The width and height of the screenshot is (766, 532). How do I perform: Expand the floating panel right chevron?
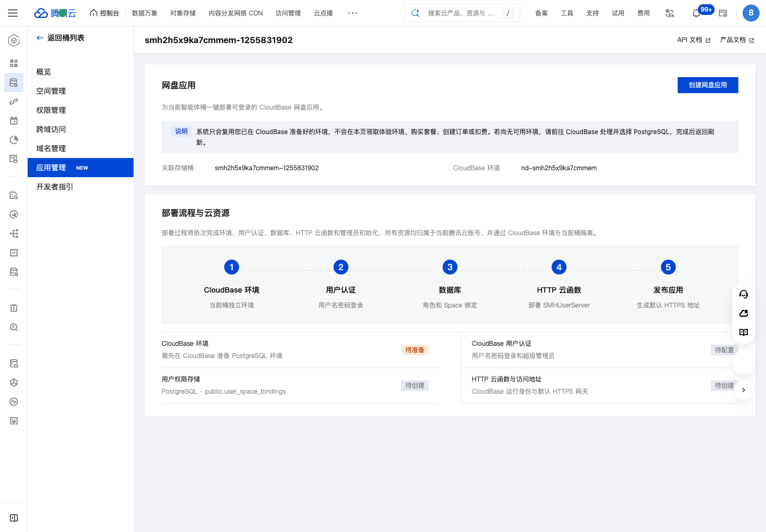point(744,390)
